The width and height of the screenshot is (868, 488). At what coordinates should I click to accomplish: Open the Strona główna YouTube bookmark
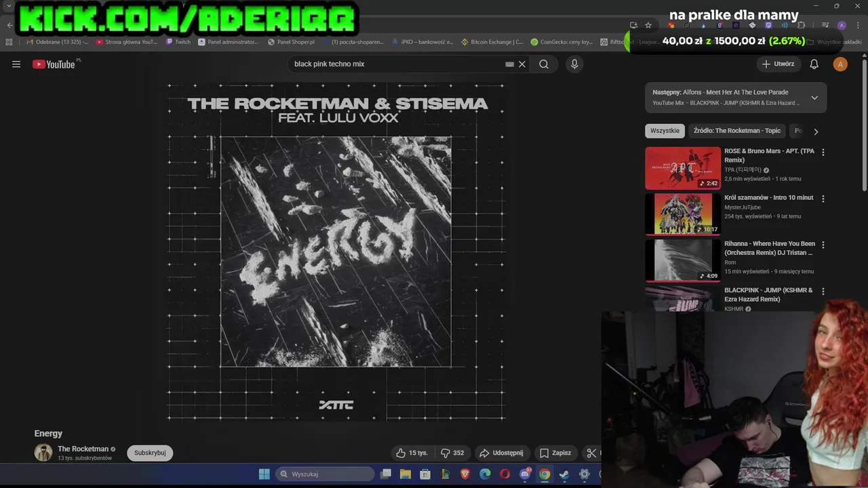127,42
